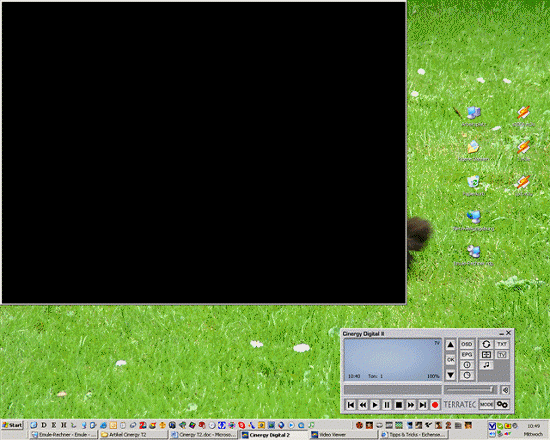Click the MODE button
Image resolution: width=550 pixels, height=440 pixels.
pos(487,405)
